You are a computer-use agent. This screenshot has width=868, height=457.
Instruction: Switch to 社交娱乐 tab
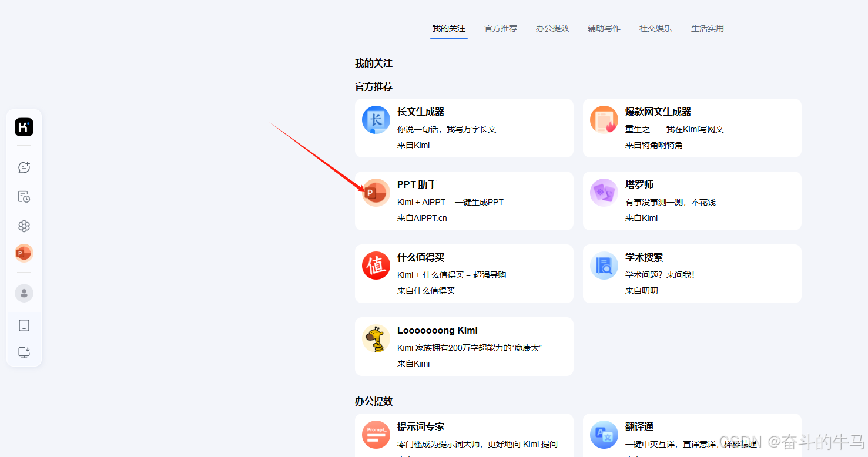(656, 28)
